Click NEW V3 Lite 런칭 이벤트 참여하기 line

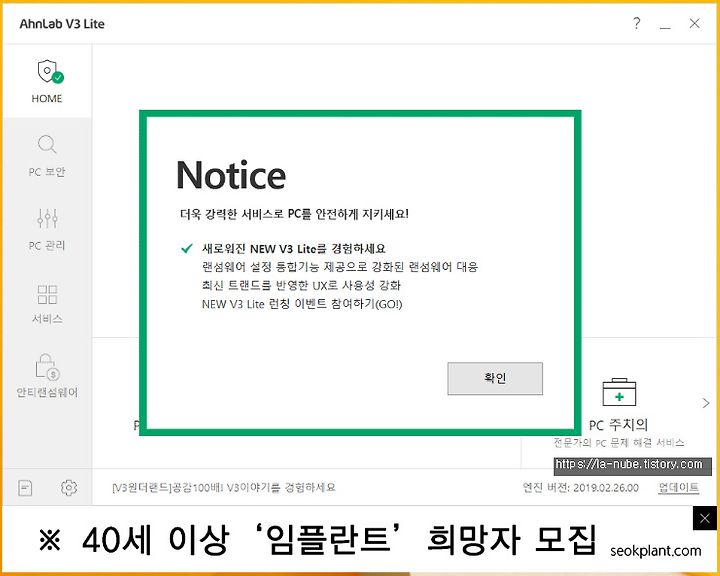(302, 304)
